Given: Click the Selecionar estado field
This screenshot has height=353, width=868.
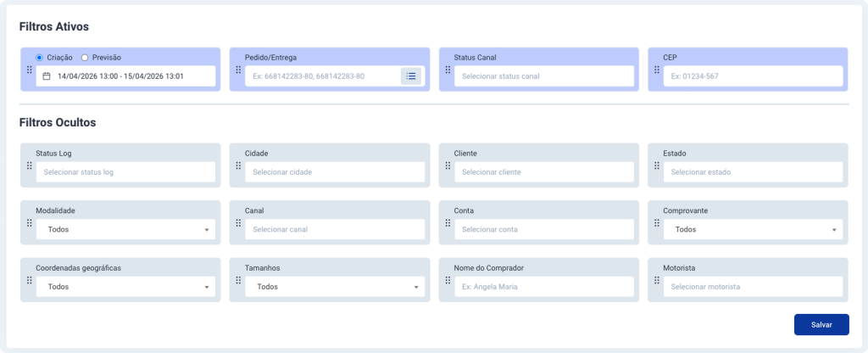Looking at the screenshot, I should click(754, 172).
